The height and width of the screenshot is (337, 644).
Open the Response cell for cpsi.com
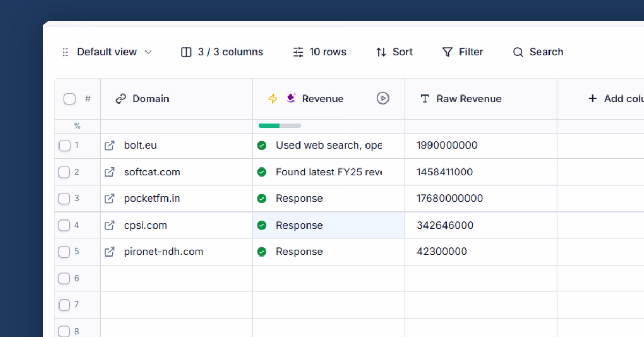click(329, 225)
